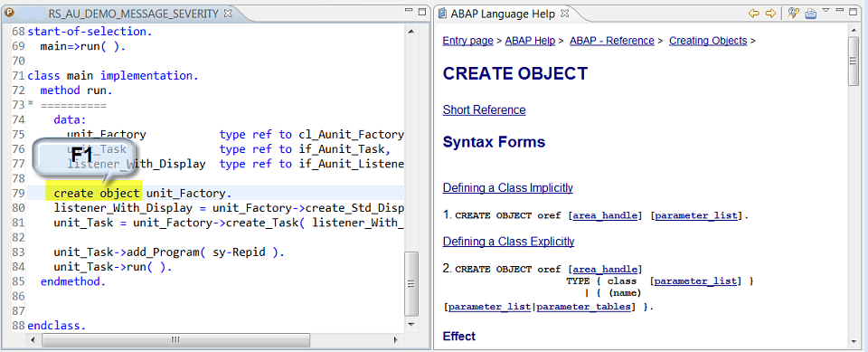Screen dimensions: 868x352
Task: Click 'main=>run( ).' on line 69
Action: pyautogui.click(x=83, y=46)
